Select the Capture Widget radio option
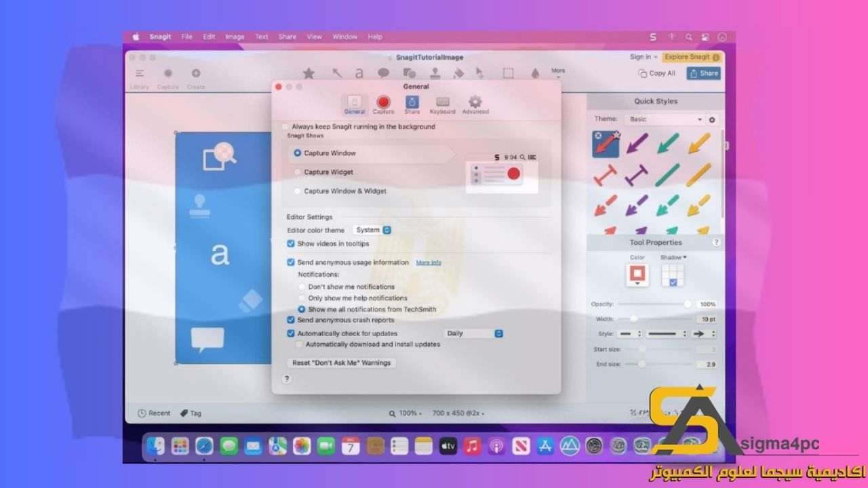The image size is (868, 488). tap(297, 172)
